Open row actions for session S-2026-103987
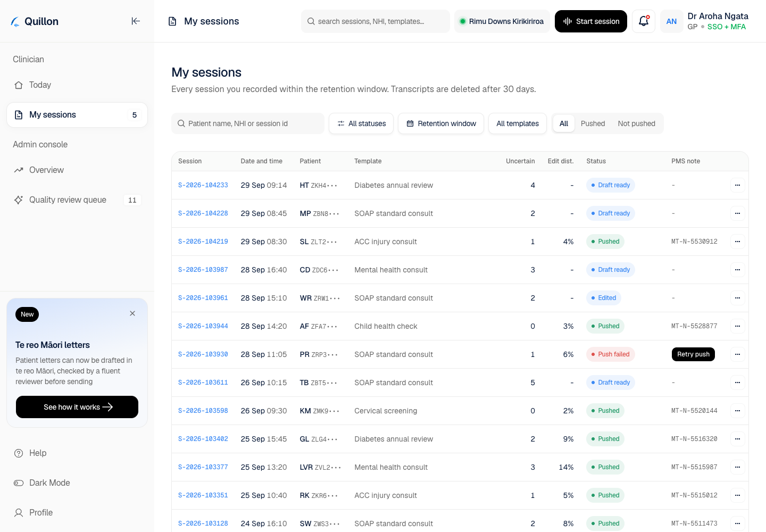The width and height of the screenshot is (766, 532). [x=737, y=270]
